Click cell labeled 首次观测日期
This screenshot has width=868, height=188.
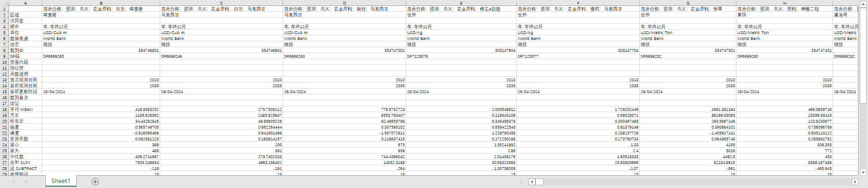[25, 80]
